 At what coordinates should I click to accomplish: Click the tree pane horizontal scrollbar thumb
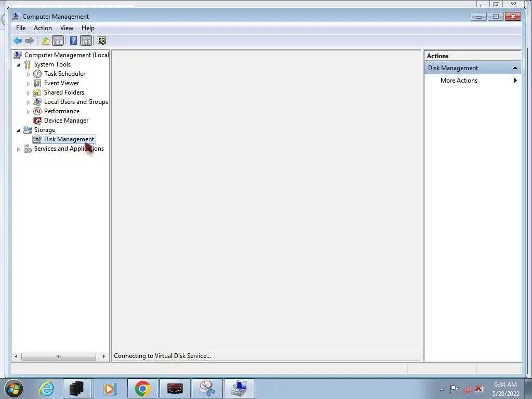59,356
